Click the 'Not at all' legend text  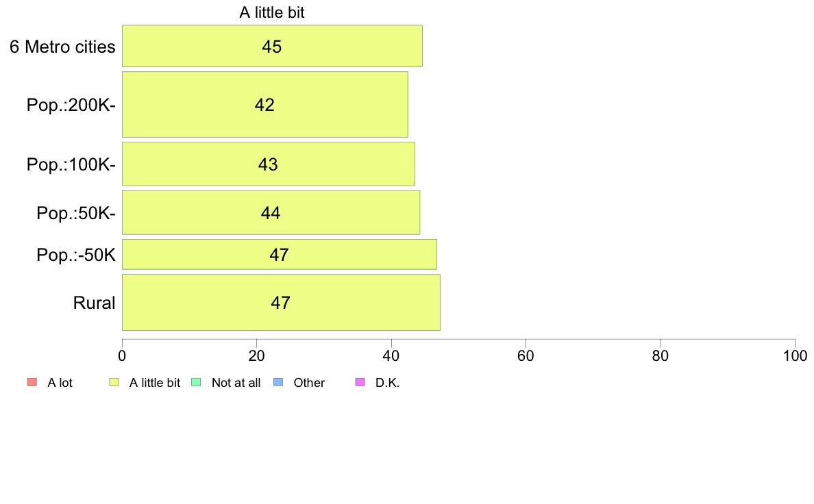pyautogui.click(x=236, y=383)
